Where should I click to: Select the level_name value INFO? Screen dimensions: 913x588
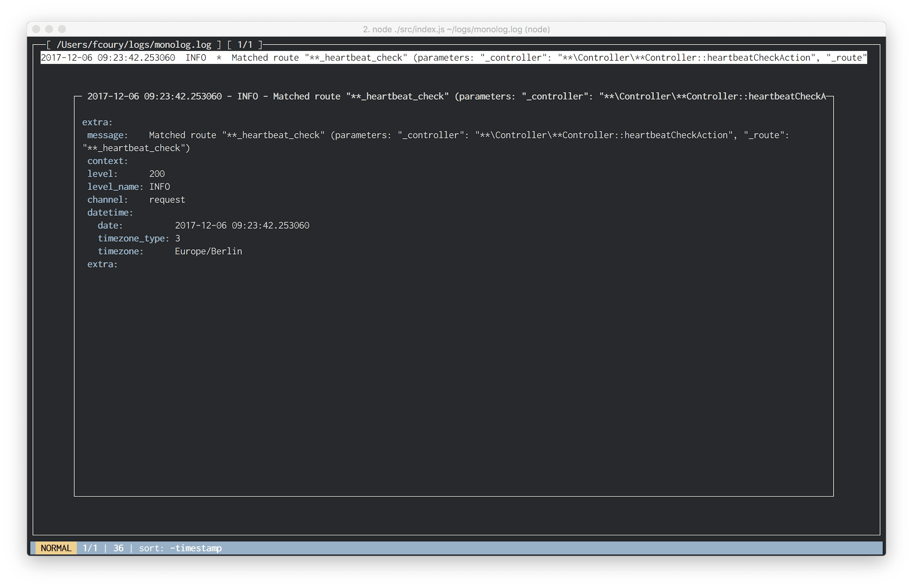point(159,186)
